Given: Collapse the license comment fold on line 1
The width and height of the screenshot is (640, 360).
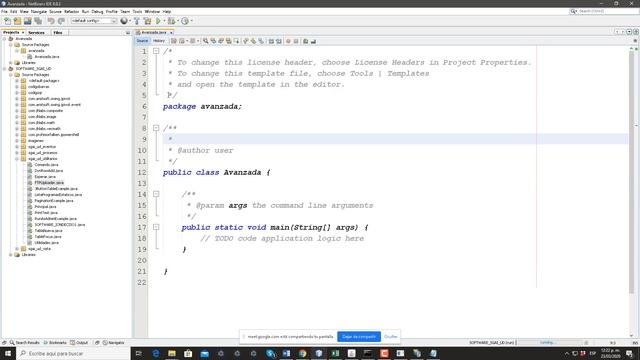Looking at the screenshot, I should [x=156, y=51].
